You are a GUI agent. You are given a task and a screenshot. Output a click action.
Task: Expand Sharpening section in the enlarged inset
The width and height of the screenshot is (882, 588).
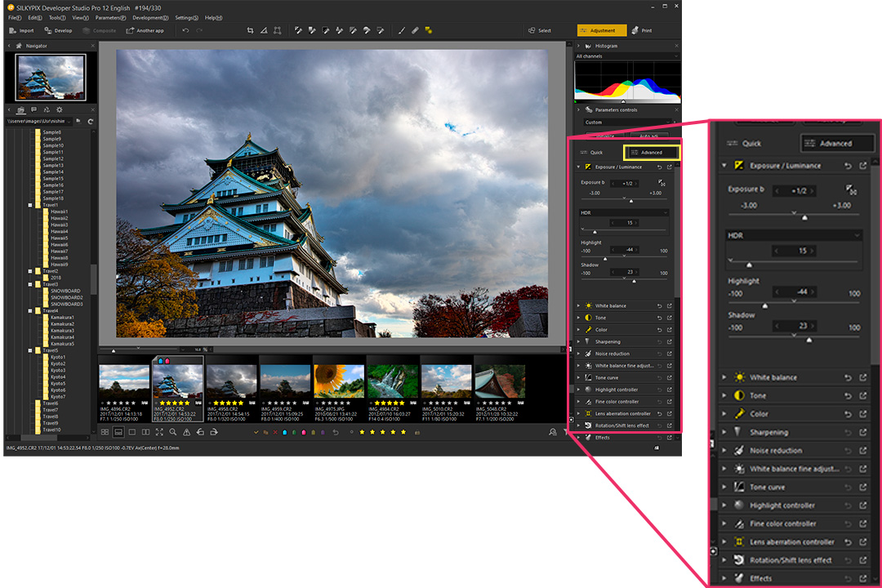tap(724, 432)
